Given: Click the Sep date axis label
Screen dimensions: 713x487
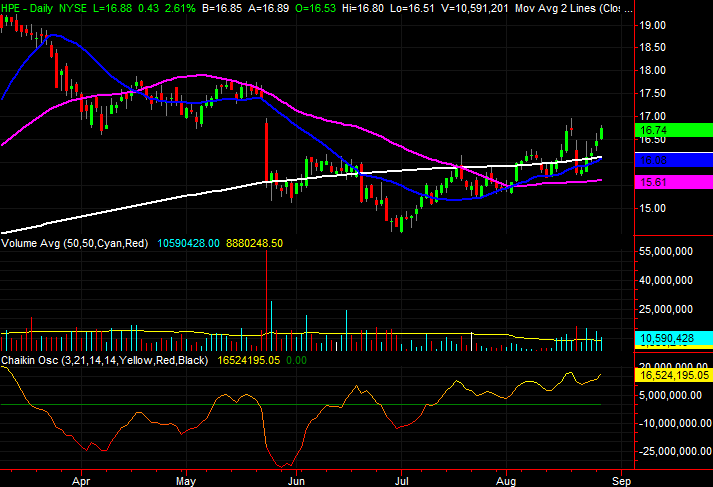Looking at the screenshot, I should 621,481.
